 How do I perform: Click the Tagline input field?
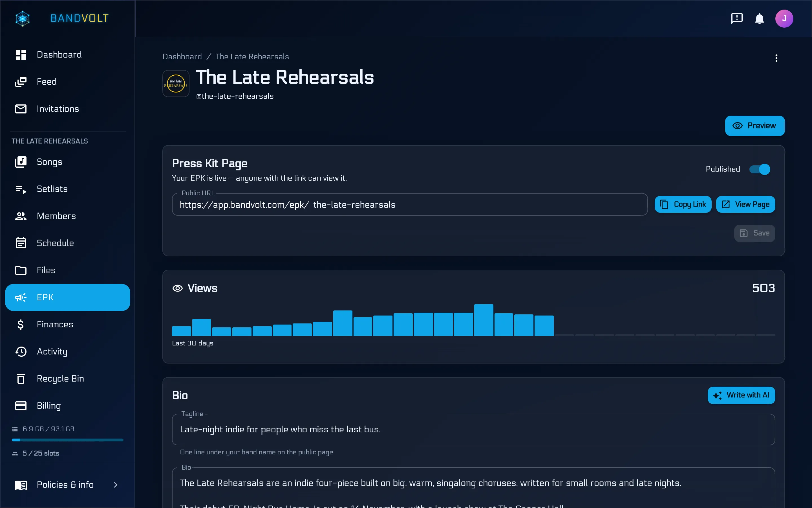(x=473, y=429)
